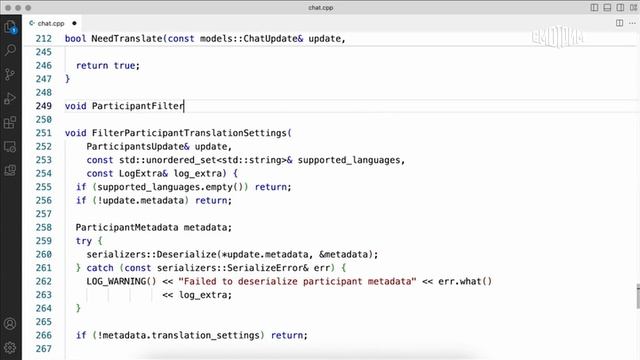
Task: Click the text ParticipantFilter on line 249
Action: click(x=138, y=106)
